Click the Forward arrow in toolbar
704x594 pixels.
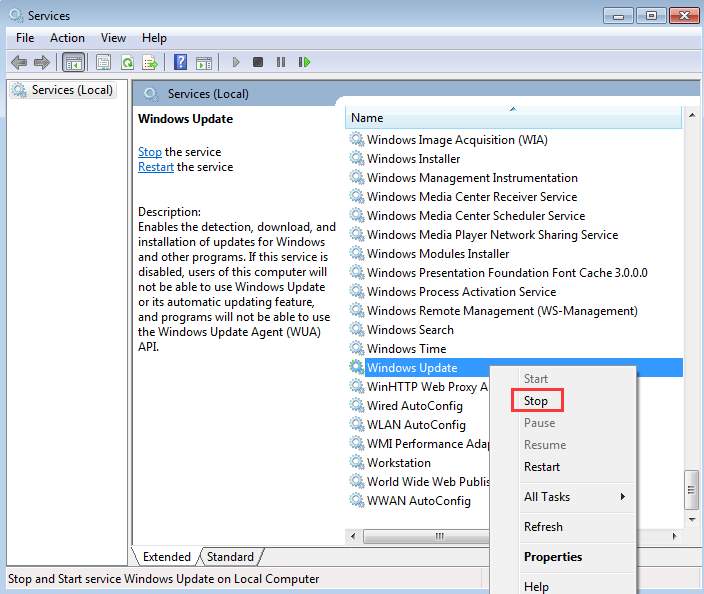tap(43, 62)
